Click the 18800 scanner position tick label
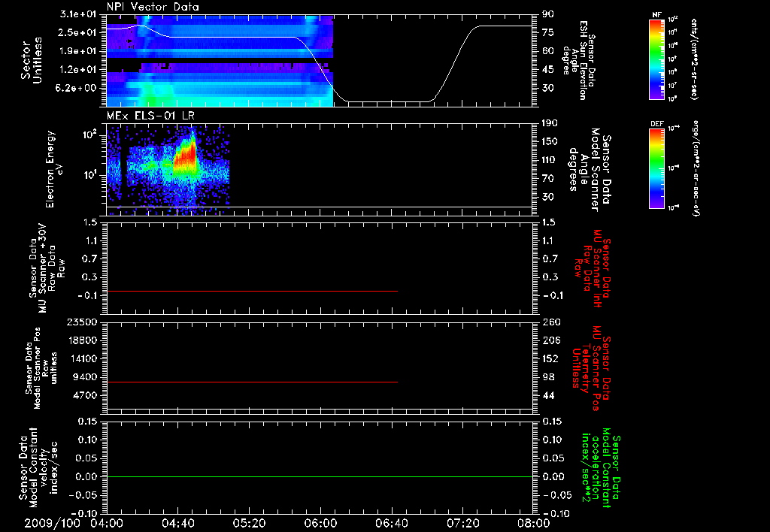The image size is (770, 532). tap(81, 340)
